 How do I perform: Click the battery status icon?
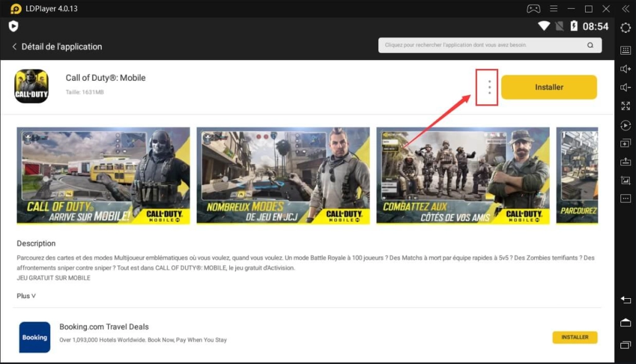pyautogui.click(x=573, y=26)
